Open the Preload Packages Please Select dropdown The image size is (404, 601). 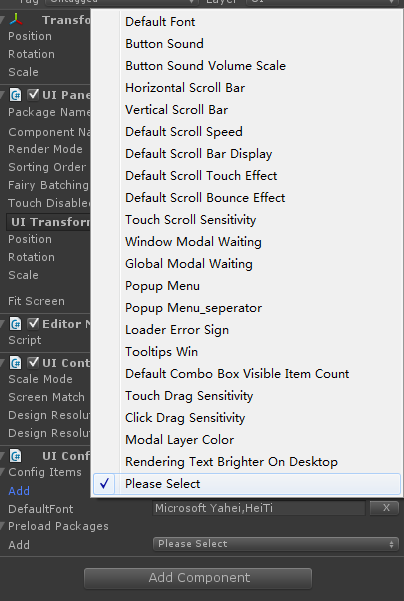pyautogui.click(x=276, y=544)
